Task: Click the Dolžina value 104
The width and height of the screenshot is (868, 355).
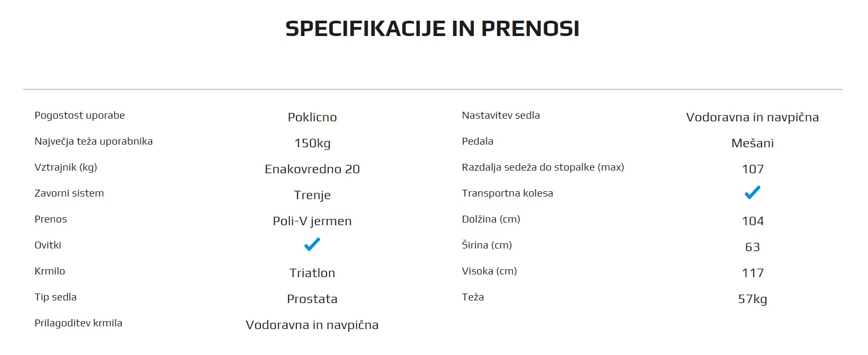Action: [x=753, y=221]
